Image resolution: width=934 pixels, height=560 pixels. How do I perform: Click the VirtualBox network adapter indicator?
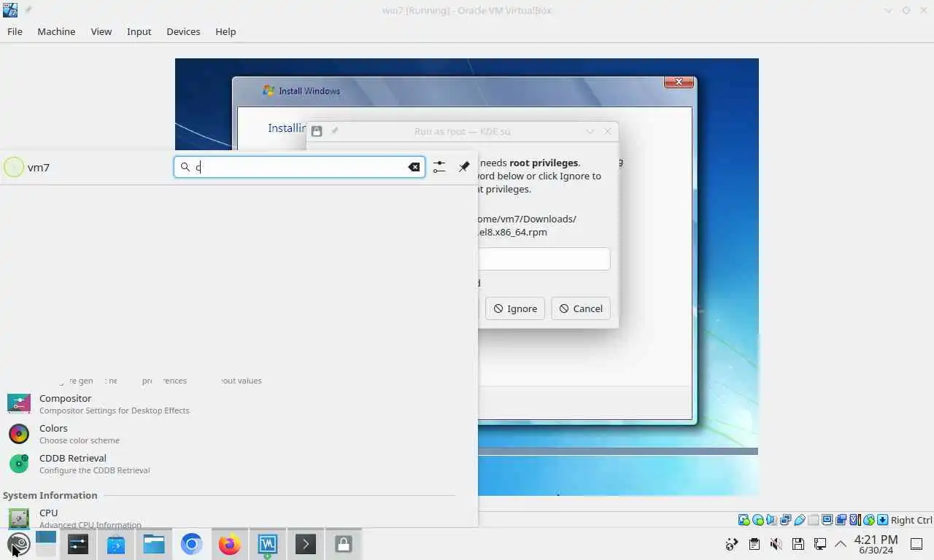(x=786, y=520)
